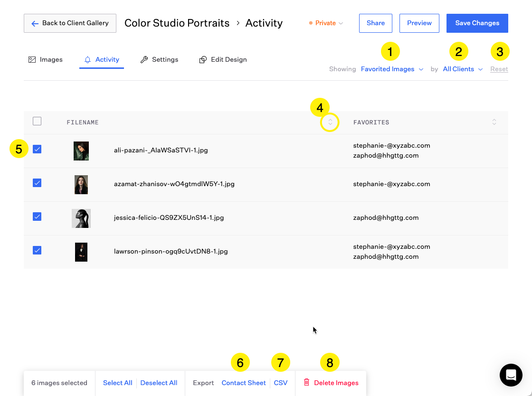
Task: Click the lawrson-pinson image thumbnail
Action: (81, 252)
